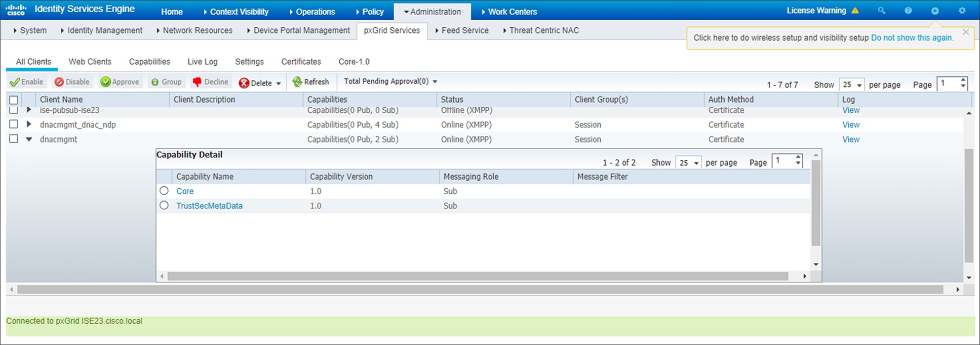
Task: Click View log link for dnacmgmt_dnac_ndp
Action: click(851, 124)
